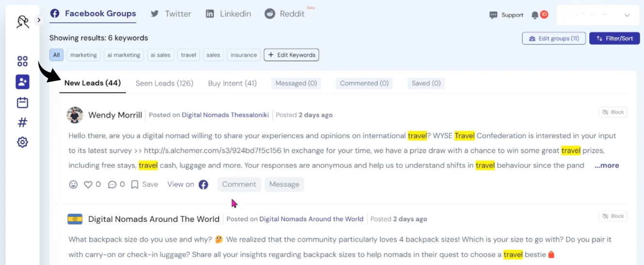Open Digital Nomads Around The World author name
644x265 pixels.
154,219
